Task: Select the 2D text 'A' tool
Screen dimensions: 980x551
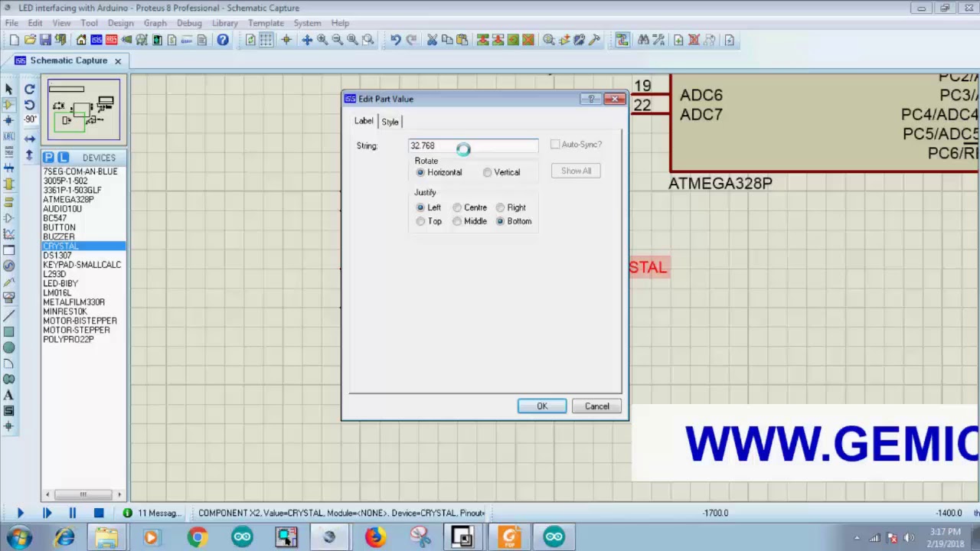Action: click(8, 395)
